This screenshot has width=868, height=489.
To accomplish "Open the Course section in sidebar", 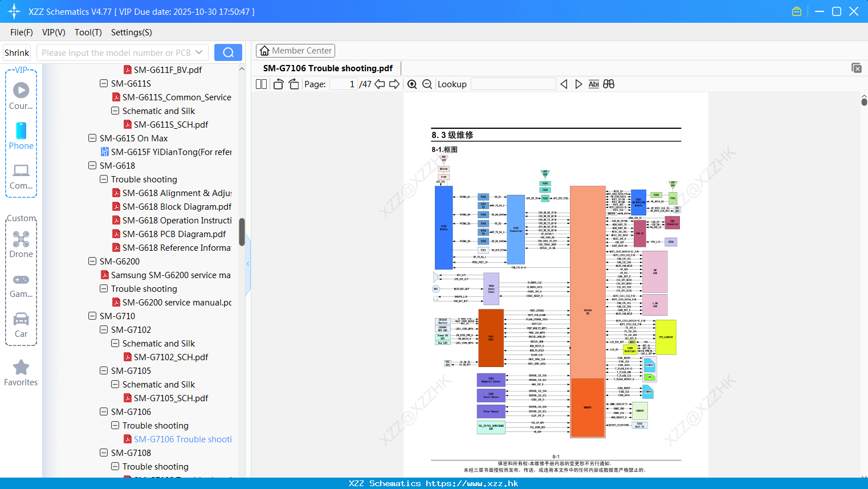I will click(x=21, y=96).
